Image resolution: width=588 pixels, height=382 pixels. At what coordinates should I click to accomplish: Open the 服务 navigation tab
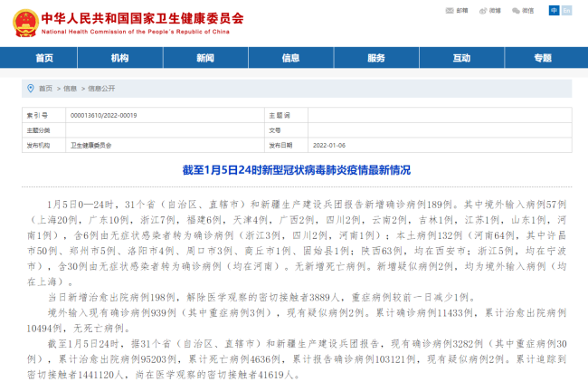pyautogui.click(x=376, y=58)
